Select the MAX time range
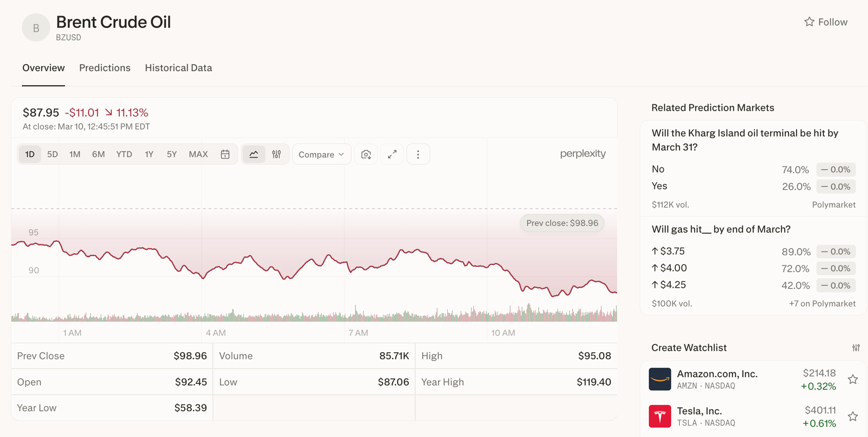This screenshot has height=437, width=868. point(198,154)
